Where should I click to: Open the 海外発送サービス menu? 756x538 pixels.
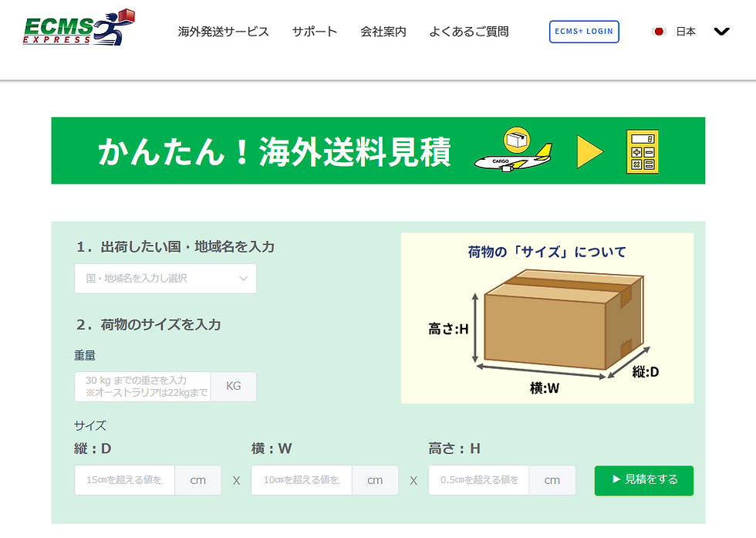click(223, 32)
